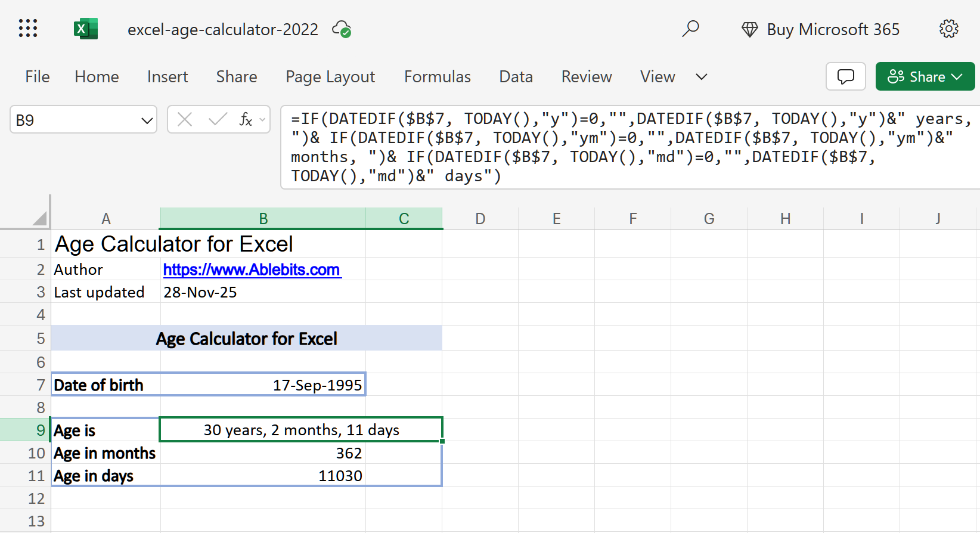Select column G header

[x=709, y=219]
